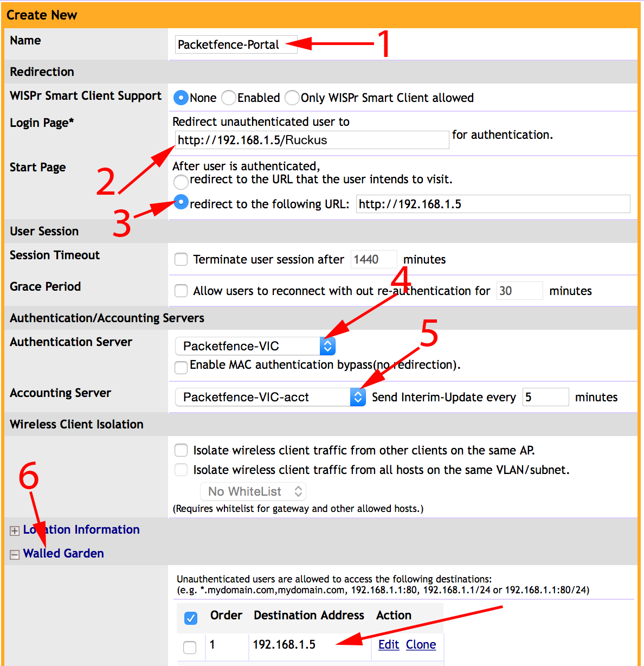Check the walled garden rule for 192.168.1.5
Image resolution: width=644 pixels, height=666 pixels.
190,647
